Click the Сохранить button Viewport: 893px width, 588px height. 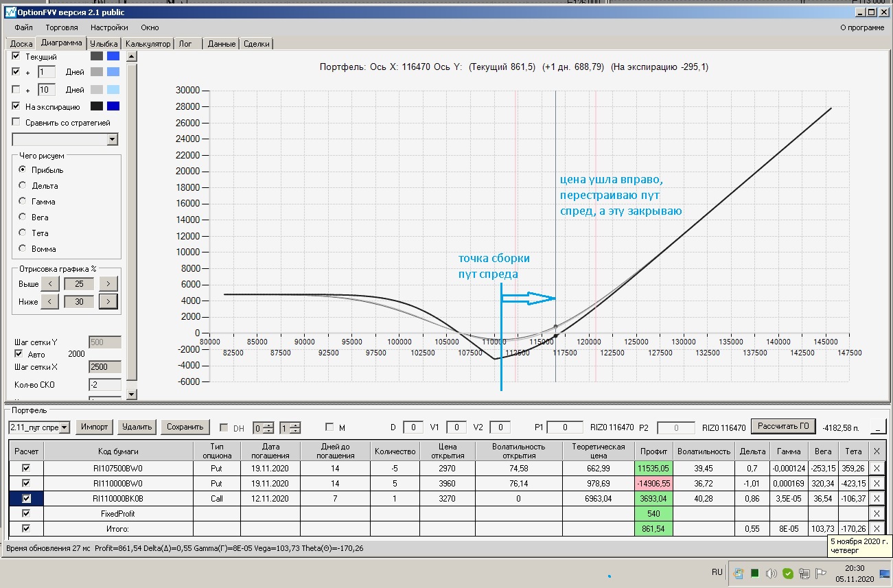tap(185, 427)
